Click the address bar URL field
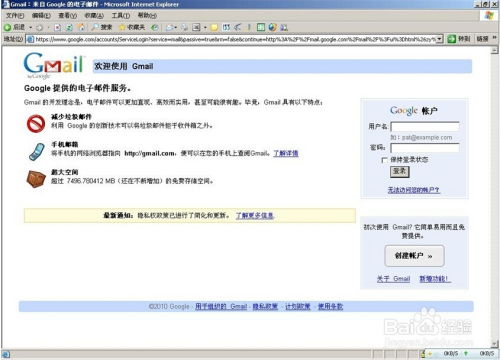Image resolution: width=500 pixels, height=360 pixels. coord(235,39)
